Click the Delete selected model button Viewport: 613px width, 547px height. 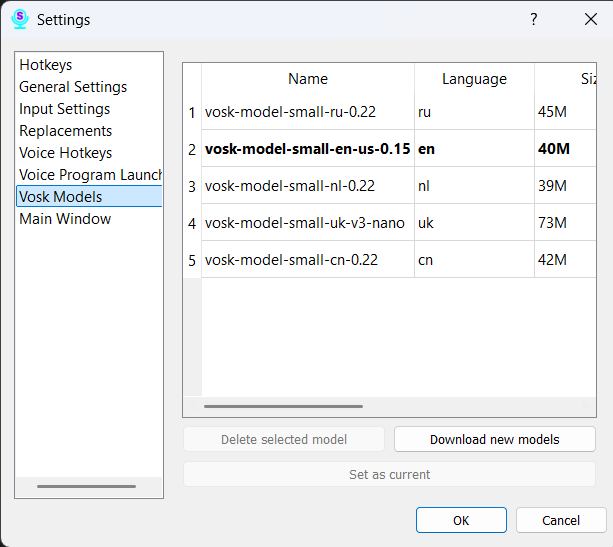tap(284, 439)
